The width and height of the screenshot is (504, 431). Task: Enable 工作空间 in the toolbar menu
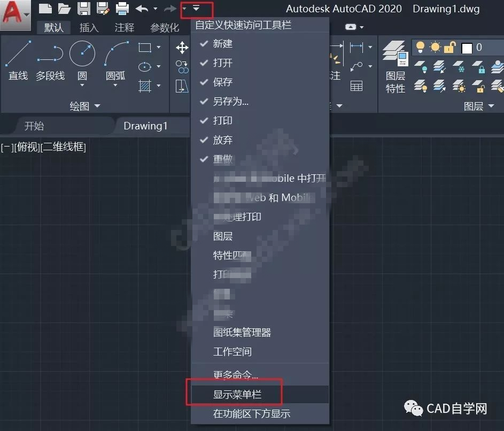tap(260, 351)
